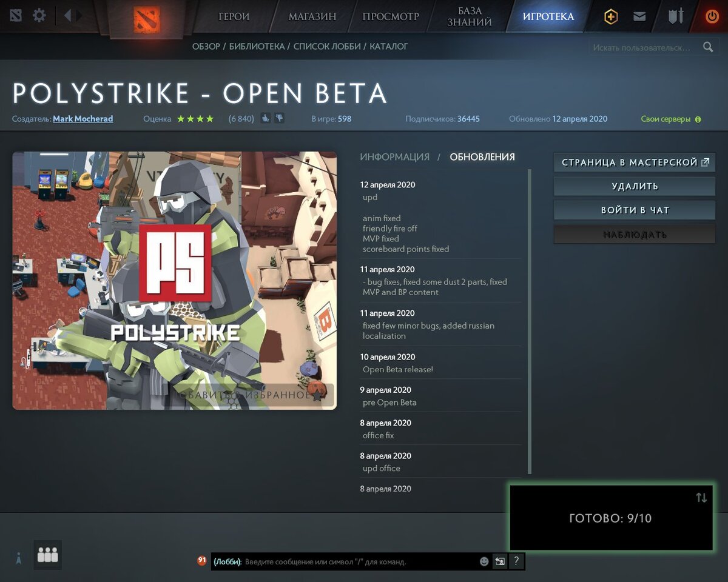Click the updates list scrollbar
Image resolution: width=728 pixels, height=582 pixels.
(530, 321)
